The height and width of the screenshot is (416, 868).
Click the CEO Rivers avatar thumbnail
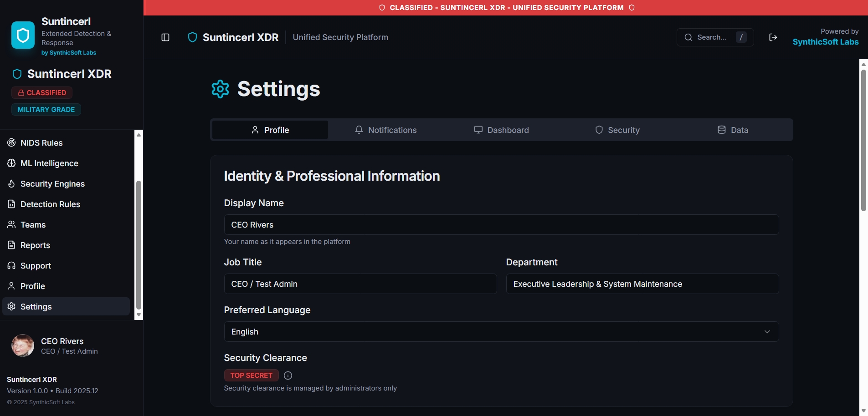pyautogui.click(x=22, y=346)
